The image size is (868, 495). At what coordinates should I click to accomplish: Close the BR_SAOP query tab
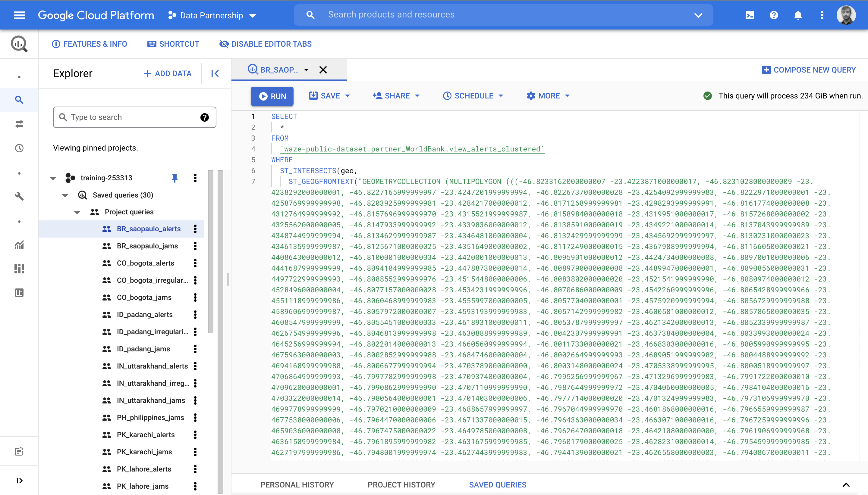coord(323,70)
